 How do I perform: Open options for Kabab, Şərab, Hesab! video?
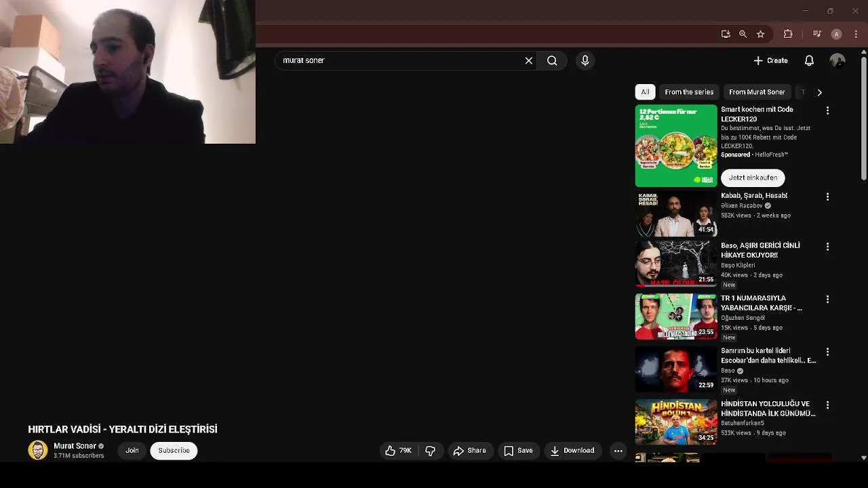[827, 197]
